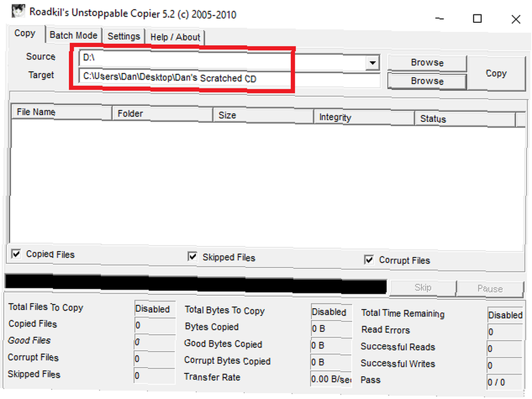The height and width of the screenshot is (399, 532).
Task: Expand the Source path dropdown arrow
Action: [372, 63]
